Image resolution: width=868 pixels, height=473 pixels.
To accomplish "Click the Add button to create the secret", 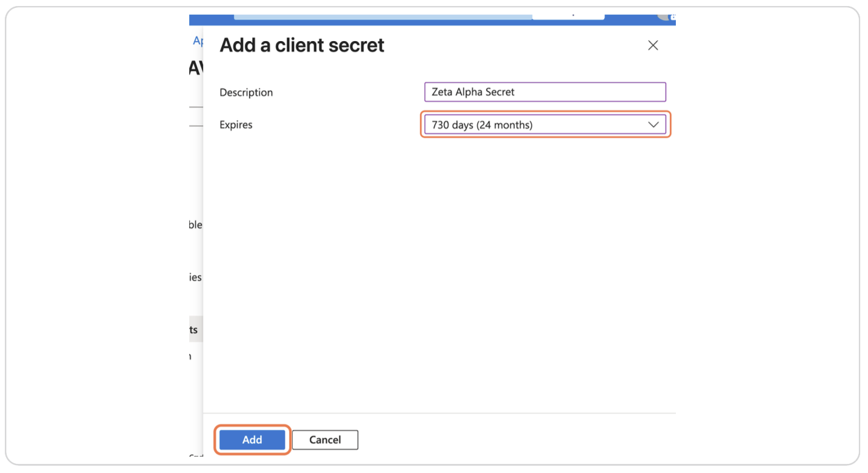I will point(252,440).
